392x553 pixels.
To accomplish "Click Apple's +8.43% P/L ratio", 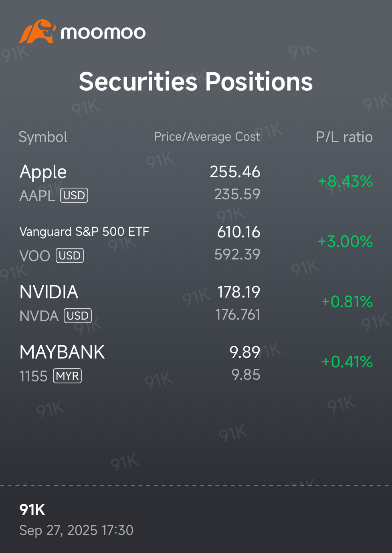I will tap(345, 181).
